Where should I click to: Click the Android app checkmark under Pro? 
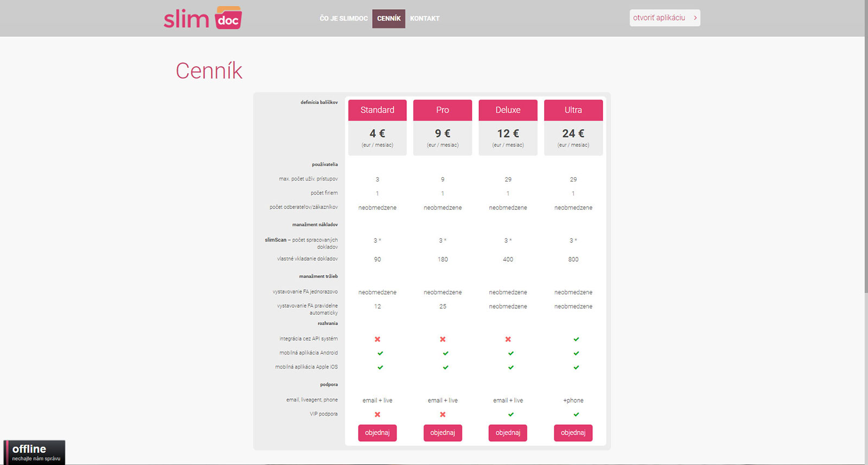[x=445, y=353]
